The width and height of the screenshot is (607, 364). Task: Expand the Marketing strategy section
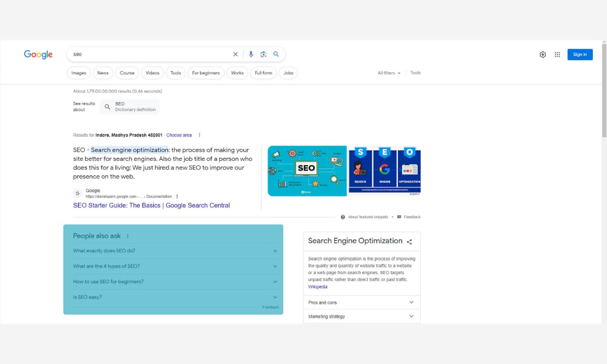click(362, 316)
